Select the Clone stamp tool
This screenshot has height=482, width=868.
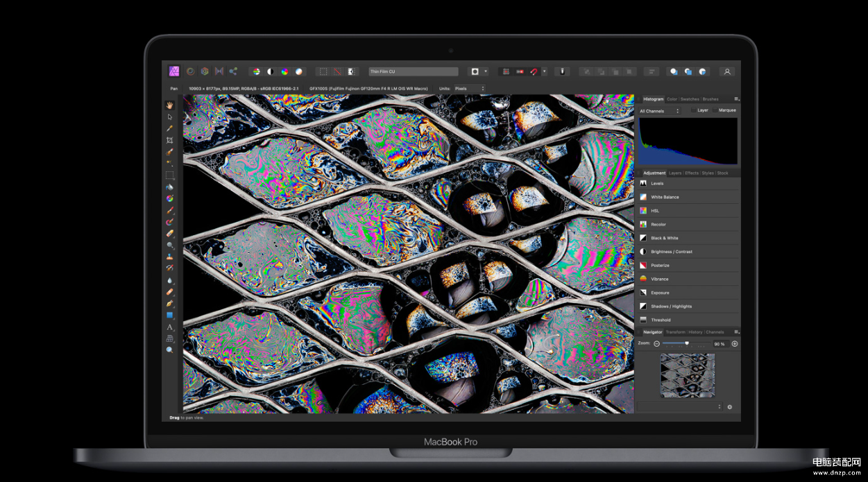169,257
